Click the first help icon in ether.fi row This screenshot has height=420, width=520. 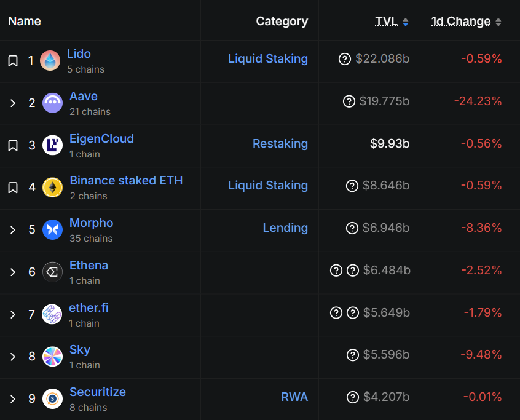point(336,312)
